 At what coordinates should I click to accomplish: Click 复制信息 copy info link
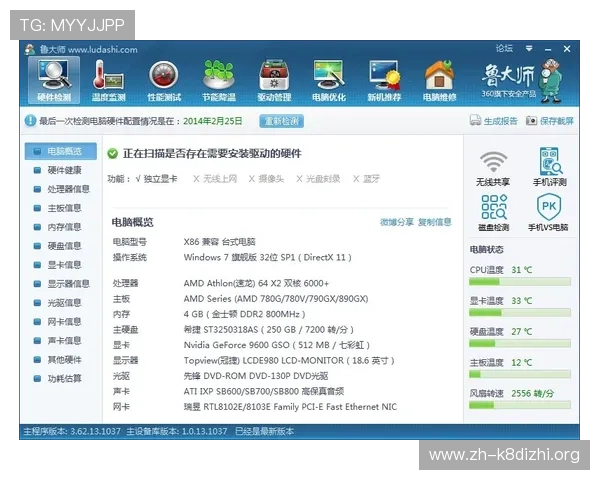click(435, 222)
